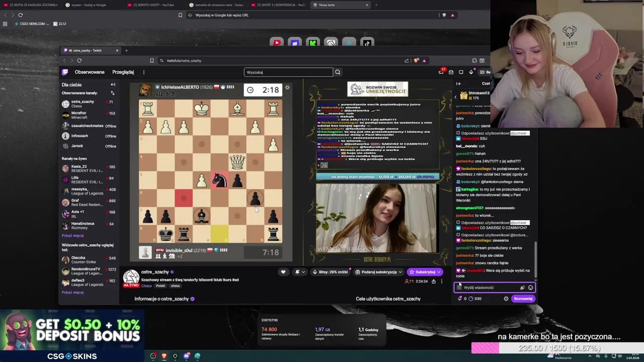Reload the twitch.tv page

click(x=79, y=60)
